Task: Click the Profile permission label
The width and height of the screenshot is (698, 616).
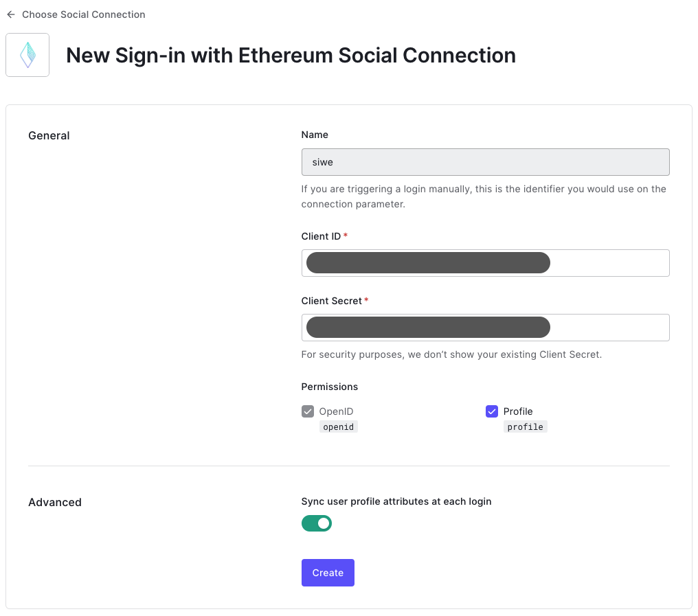Action: (518, 411)
